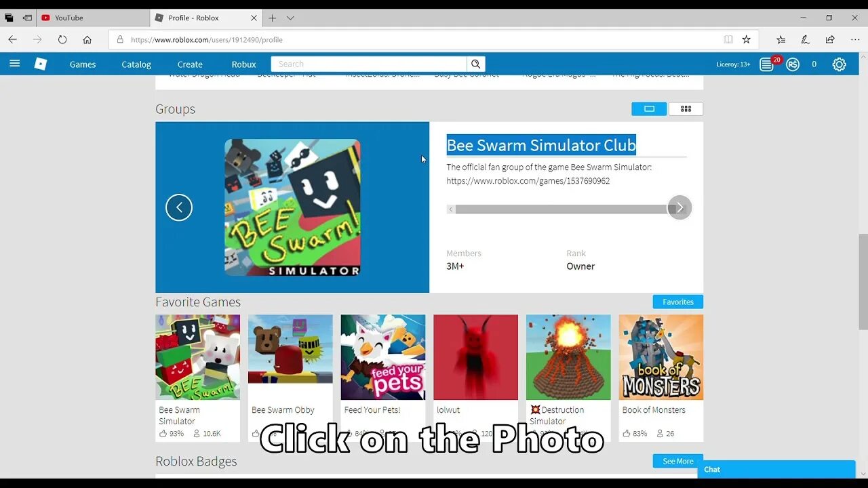
Task: Switch groups to grid view
Action: [x=686, y=108]
